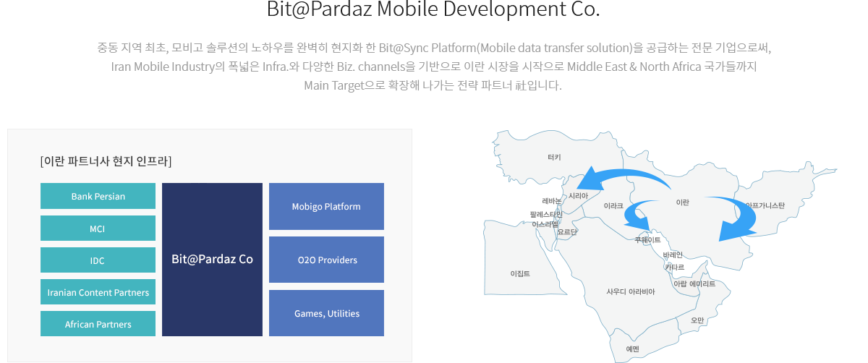Viewport: 868px width, 363px height.
Task: Click the 아프가니스탄 label on the map
Action: [x=765, y=206]
